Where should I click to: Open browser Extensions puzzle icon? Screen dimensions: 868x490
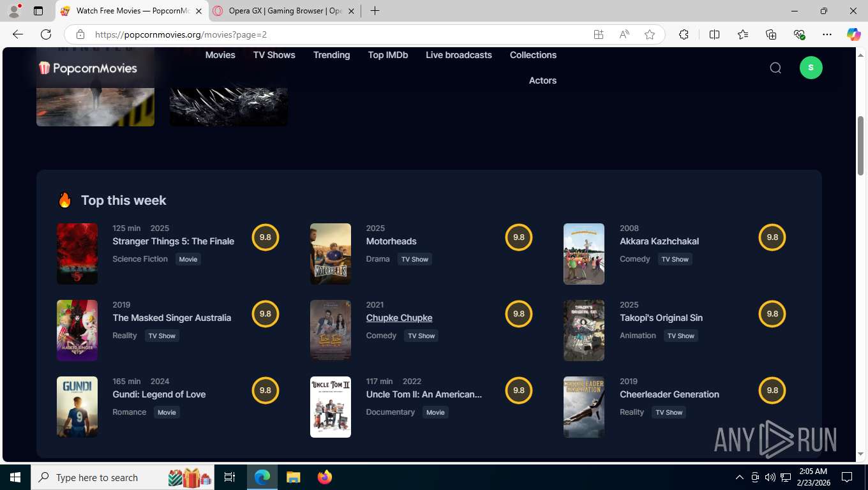(x=684, y=34)
